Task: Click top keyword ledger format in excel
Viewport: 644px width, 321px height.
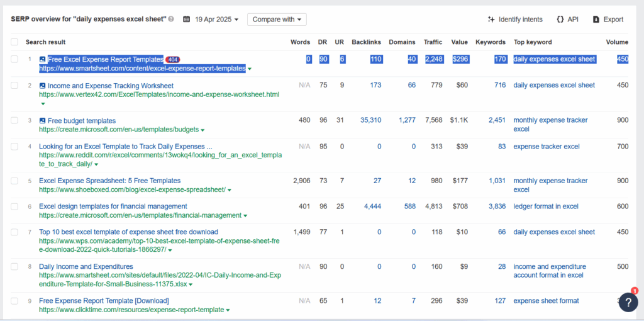Action: pos(546,206)
